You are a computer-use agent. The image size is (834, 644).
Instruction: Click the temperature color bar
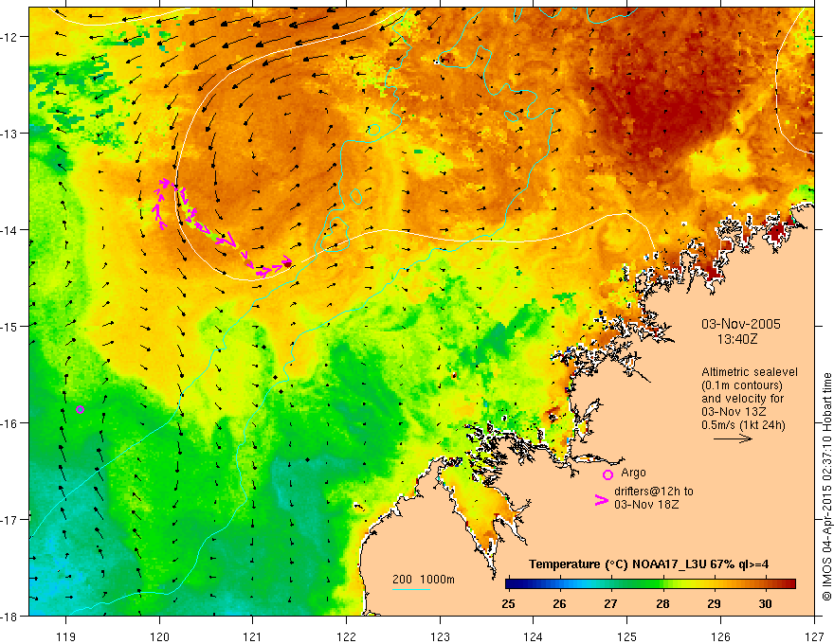pos(650,584)
